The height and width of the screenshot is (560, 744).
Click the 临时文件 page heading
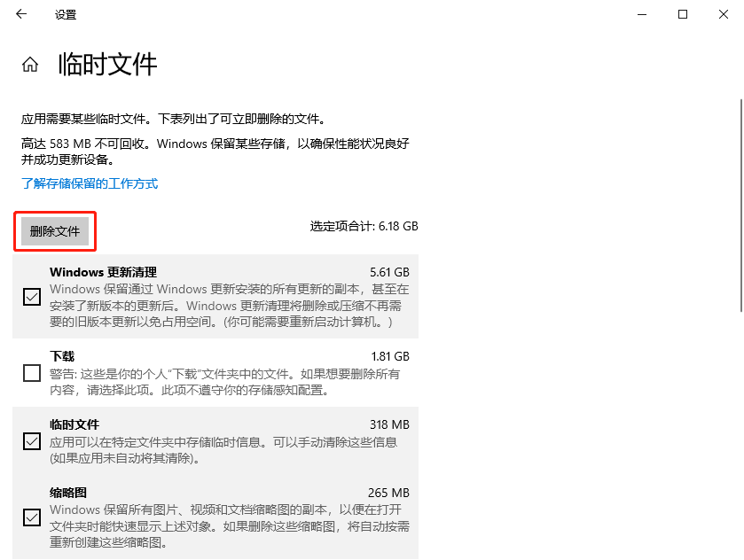pyautogui.click(x=106, y=64)
